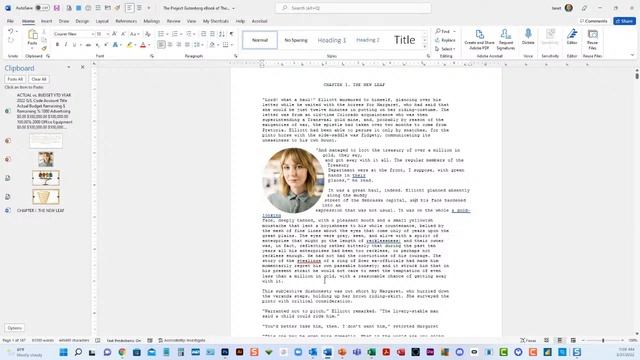This screenshot has height=360, width=640.
Task: Apply Text Effects letter A icon
Action: click(x=116, y=44)
